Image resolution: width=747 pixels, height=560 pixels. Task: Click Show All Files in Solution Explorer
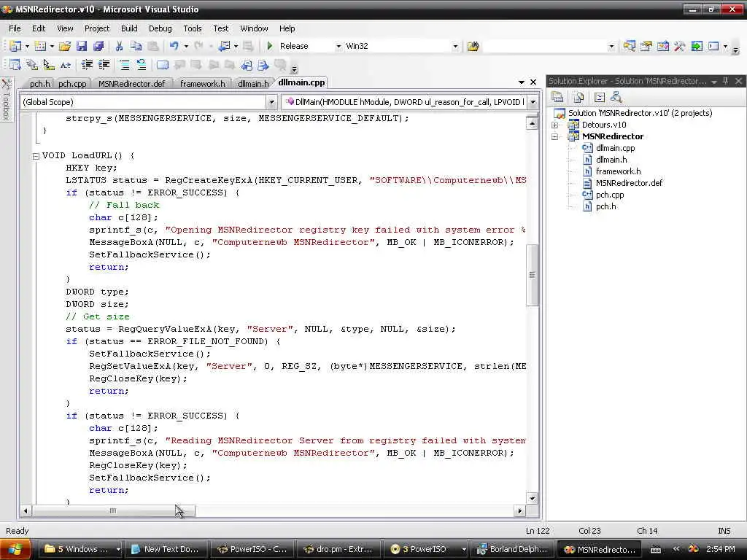tap(578, 98)
